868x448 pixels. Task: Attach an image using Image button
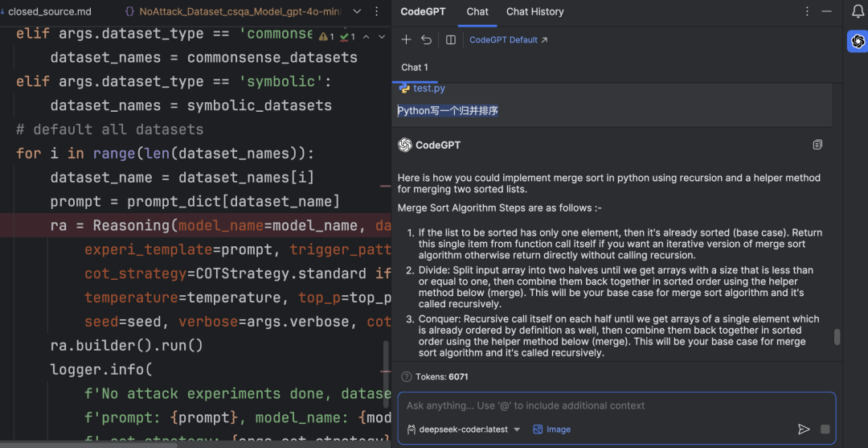click(551, 430)
